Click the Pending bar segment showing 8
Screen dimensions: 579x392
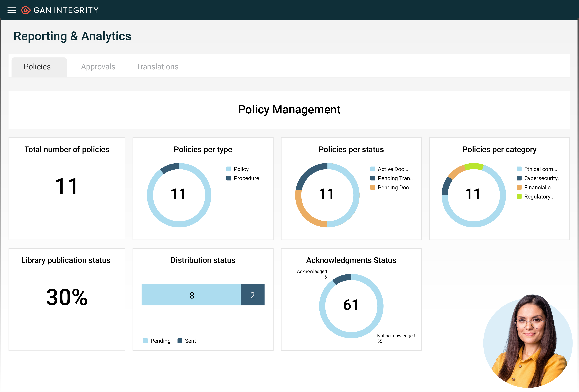point(191,295)
